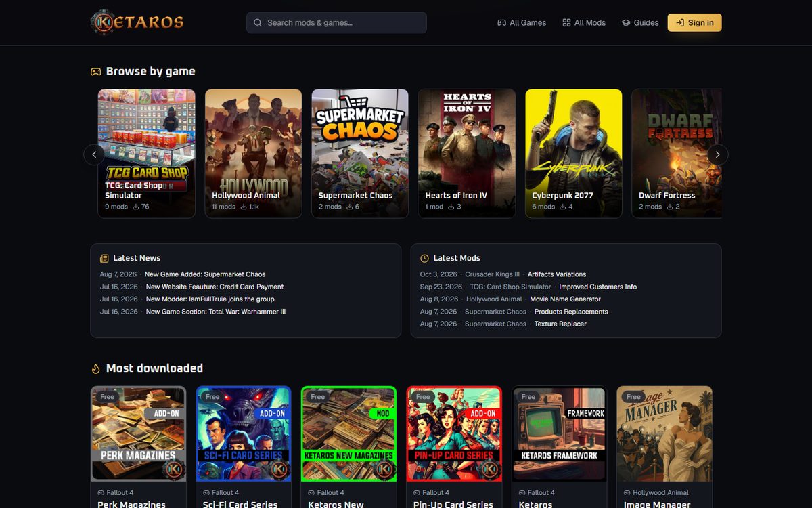Open Movie Name Generator mod link
Viewport: 812px width, 508px height.
click(566, 299)
